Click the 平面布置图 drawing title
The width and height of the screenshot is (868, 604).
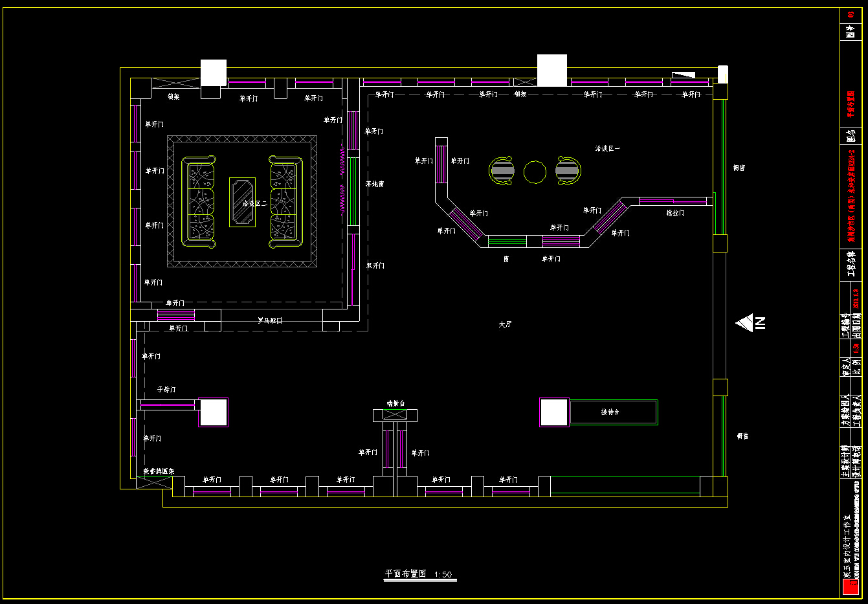tap(406, 574)
